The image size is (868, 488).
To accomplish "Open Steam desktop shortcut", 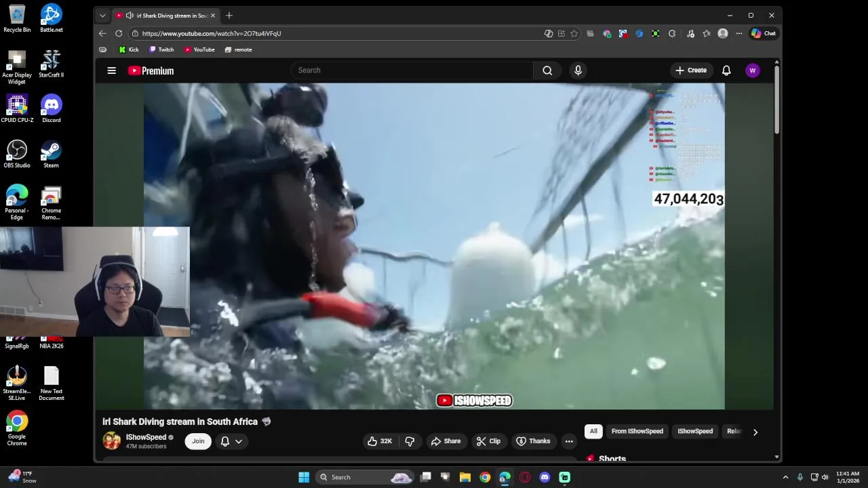I will (52, 154).
